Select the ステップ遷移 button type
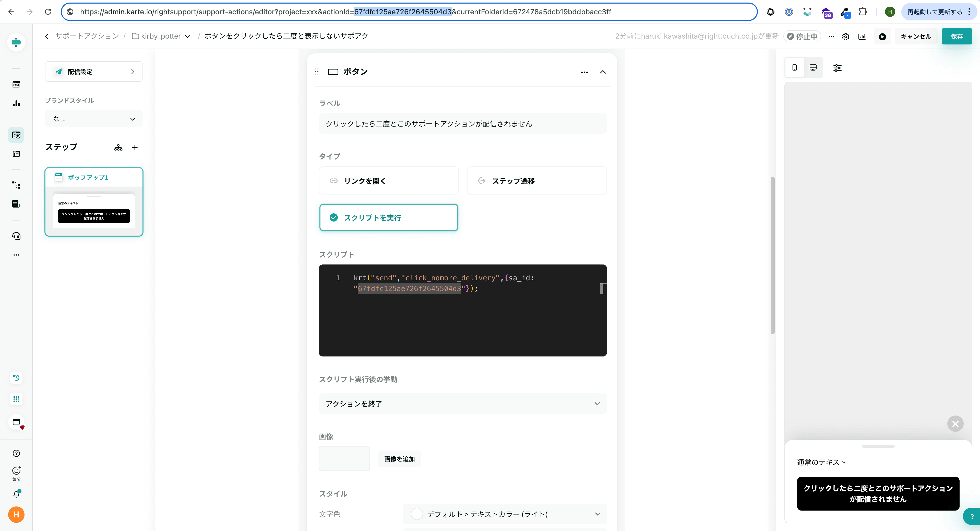 pyautogui.click(x=536, y=181)
